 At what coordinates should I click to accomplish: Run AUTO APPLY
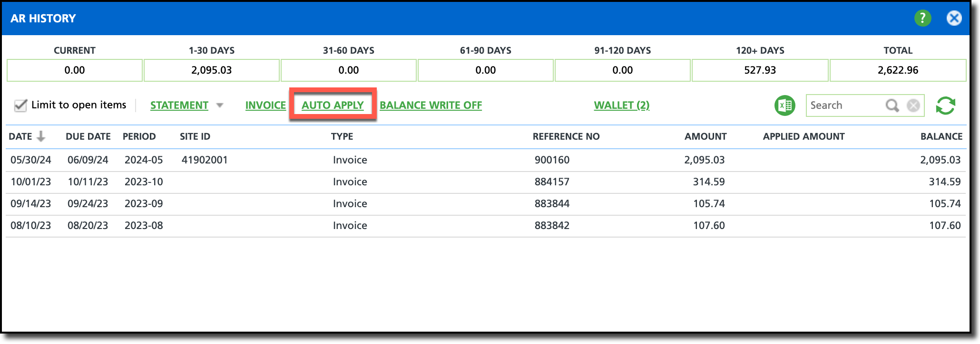tap(333, 105)
